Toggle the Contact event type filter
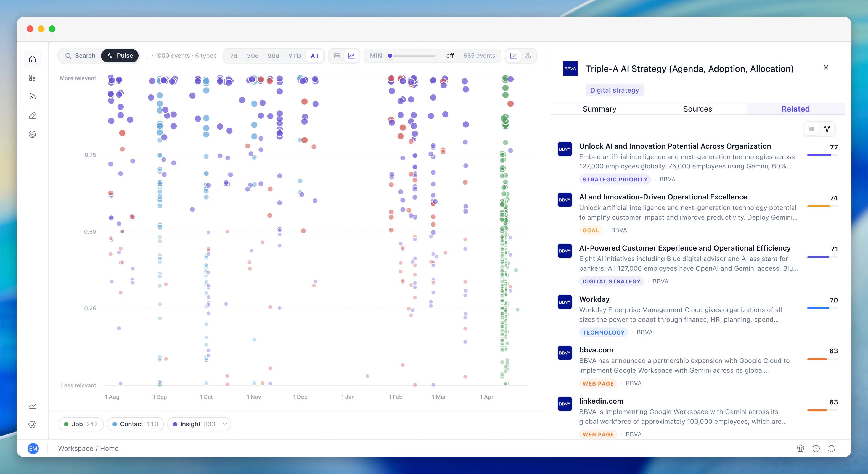Image resolution: width=868 pixels, height=474 pixels. coord(135,424)
